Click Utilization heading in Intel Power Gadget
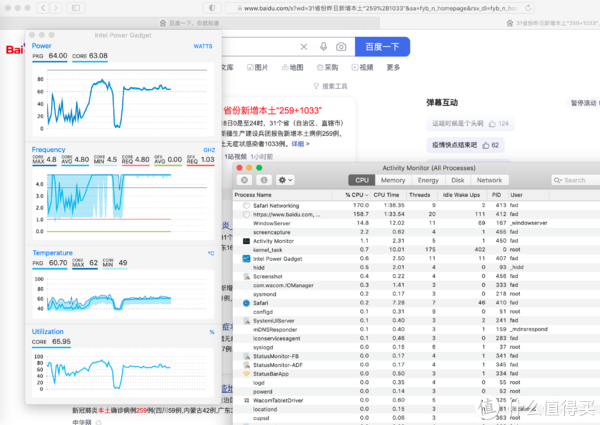Viewport: 600px width, 425px height. coord(47,332)
